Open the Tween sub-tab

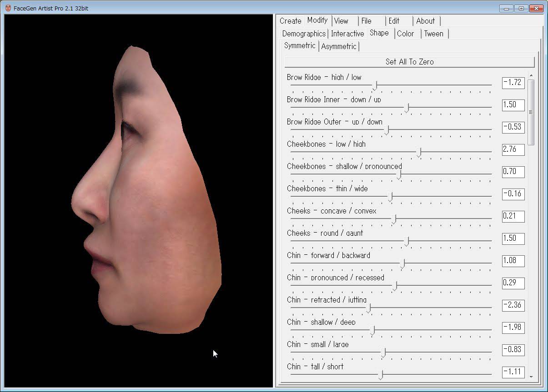[433, 34]
